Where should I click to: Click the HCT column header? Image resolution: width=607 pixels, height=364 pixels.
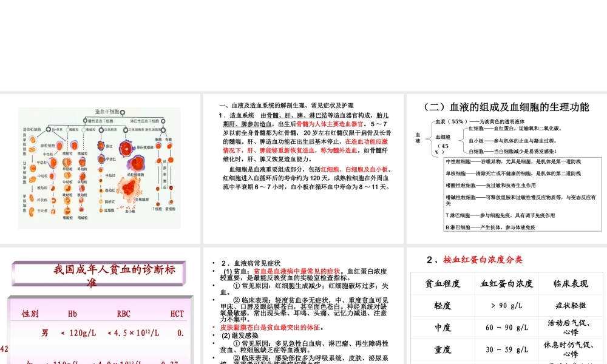pos(177,314)
